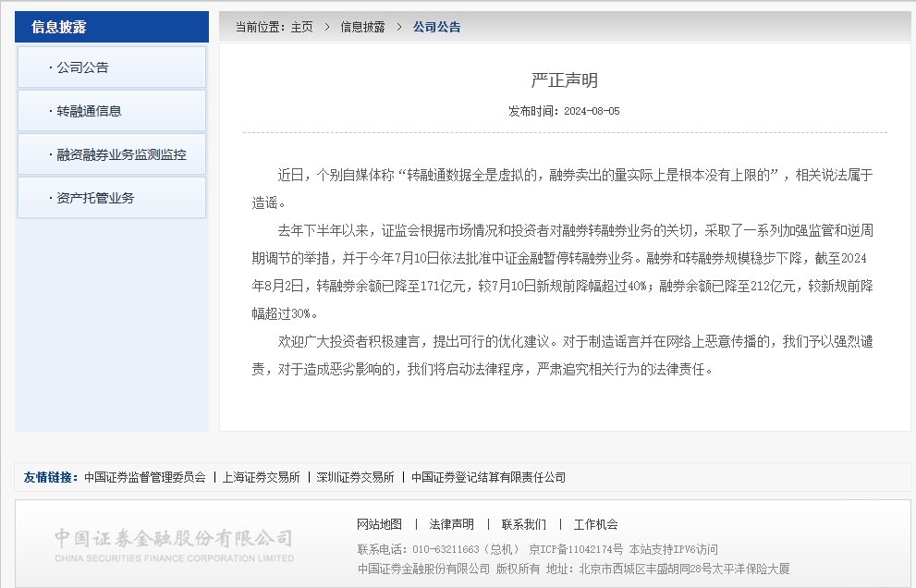Open the 中国证券登记结算有限责任公司 link
Image resolution: width=916 pixels, height=588 pixels.
488,477
